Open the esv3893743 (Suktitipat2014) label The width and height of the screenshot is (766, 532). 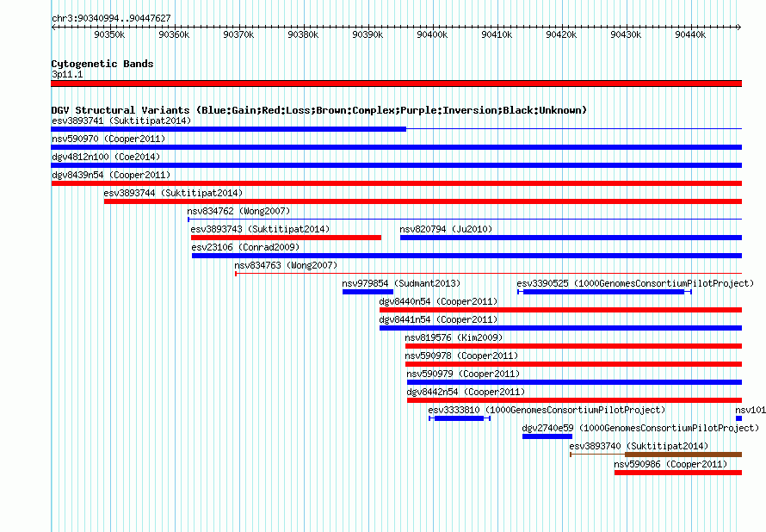tap(260, 229)
